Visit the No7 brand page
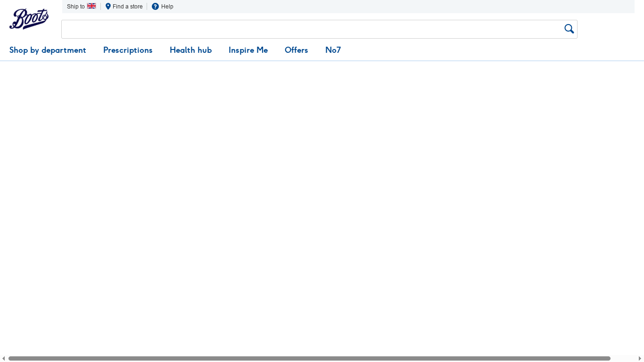This screenshot has height=362, width=644. pos(333,50)
